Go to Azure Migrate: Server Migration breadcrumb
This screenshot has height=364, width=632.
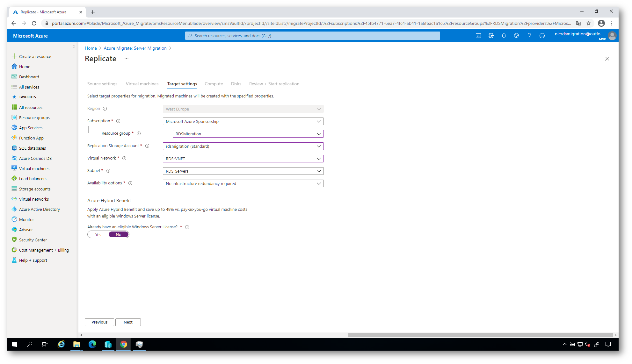point(135,48)
